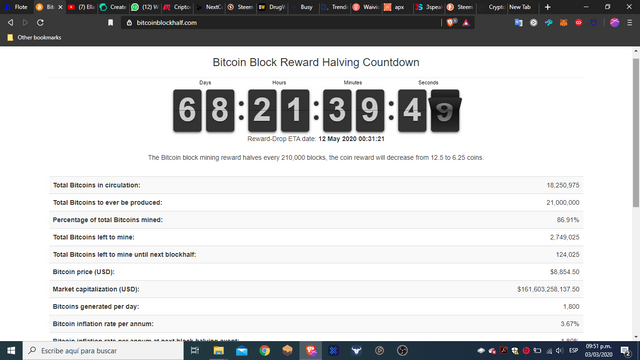Switch to the 3speak tab
The image size is (640, 360).
pyautogui.click(x=429, y=7)
